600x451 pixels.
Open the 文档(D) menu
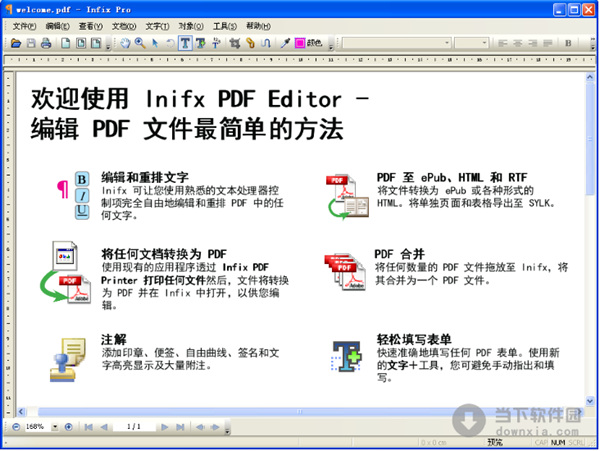click(x=124, y=26)
